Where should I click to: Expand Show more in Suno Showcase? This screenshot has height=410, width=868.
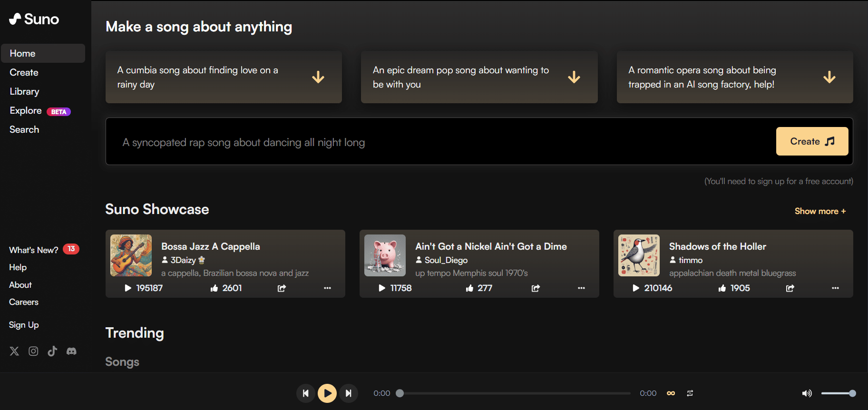(x=820, y=211)
